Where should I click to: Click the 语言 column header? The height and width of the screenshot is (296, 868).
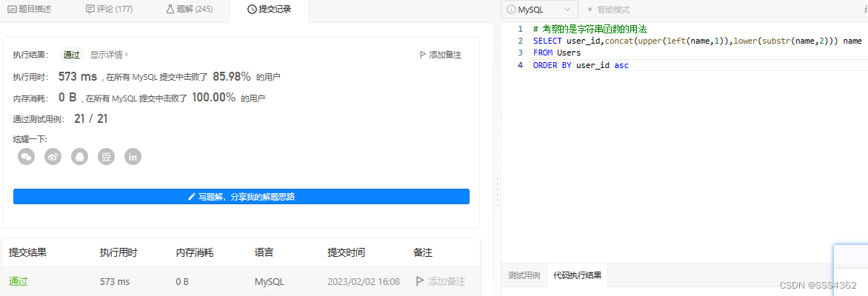(264, 253)
